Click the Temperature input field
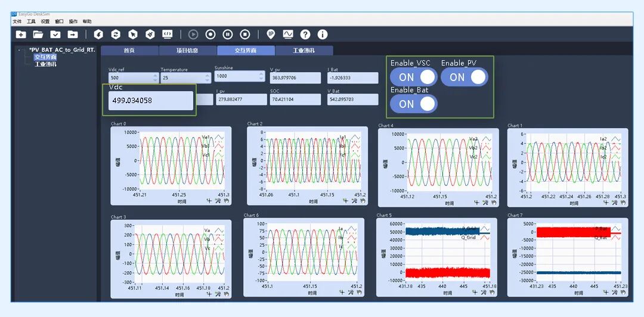 coord(185,78)
